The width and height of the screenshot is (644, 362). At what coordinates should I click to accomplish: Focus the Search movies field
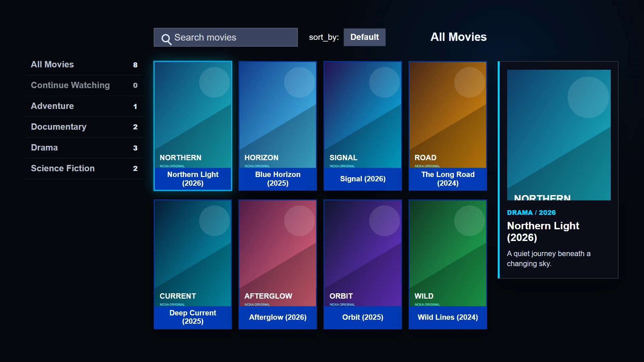[225, 37]
